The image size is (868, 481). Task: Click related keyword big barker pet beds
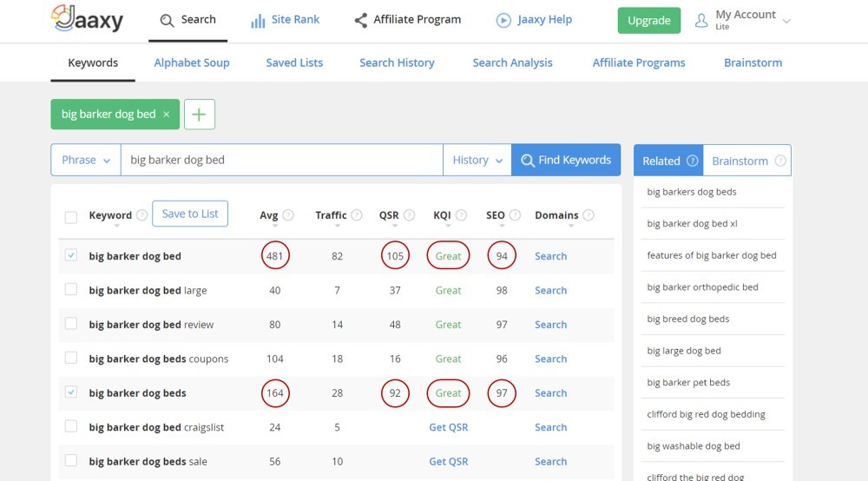pyautogui.click(x=688, y=383)
